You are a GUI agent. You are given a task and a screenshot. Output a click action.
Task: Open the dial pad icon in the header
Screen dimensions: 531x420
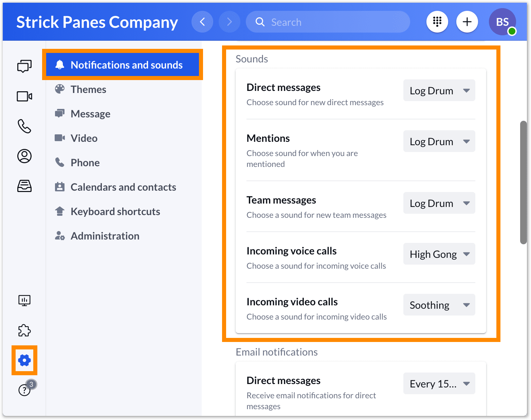click(437, 21)
